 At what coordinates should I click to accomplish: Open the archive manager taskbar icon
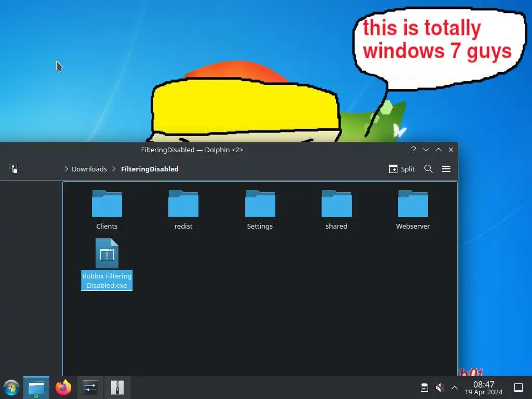(117, 388)
